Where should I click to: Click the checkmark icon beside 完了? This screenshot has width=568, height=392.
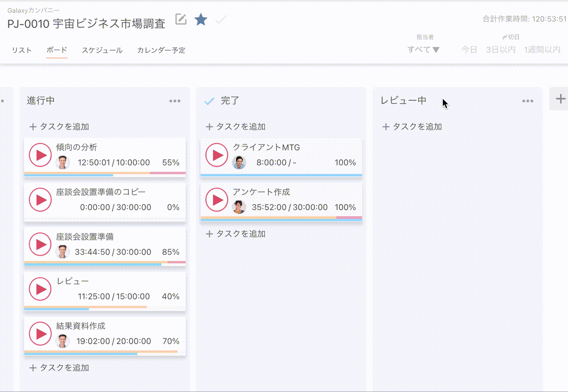pyautogui.click(x=209, y=102)
